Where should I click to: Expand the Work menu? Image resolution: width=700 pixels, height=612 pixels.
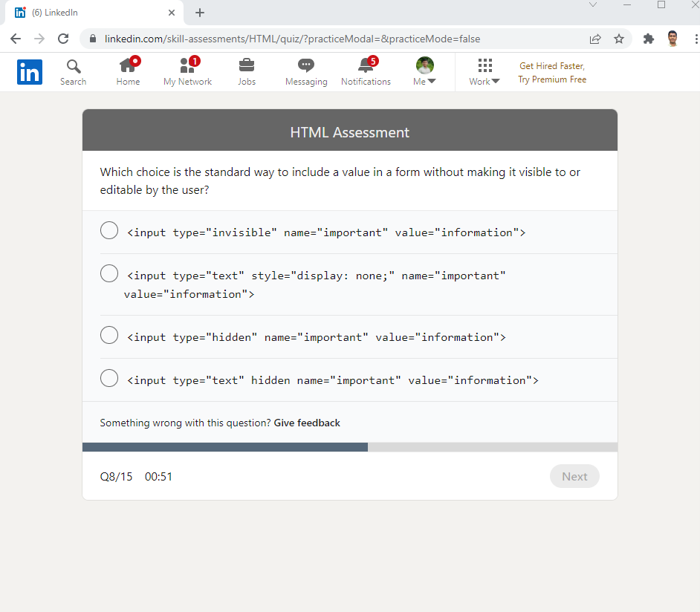(x=484, y=71)
